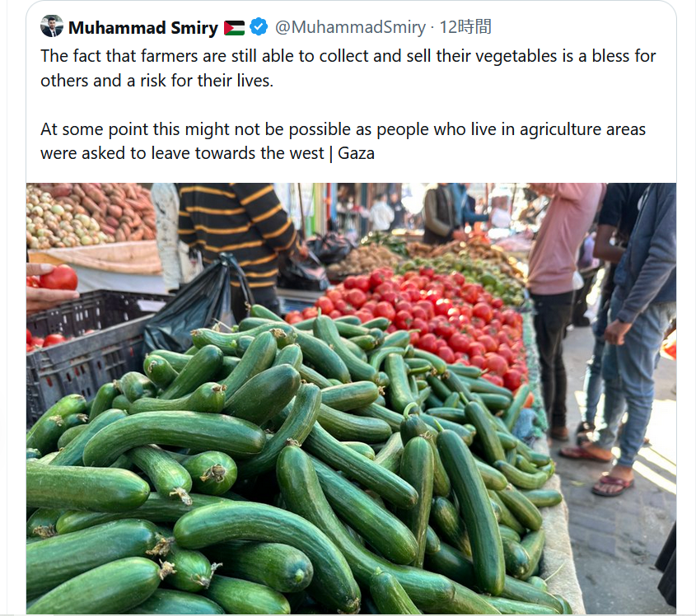Open the Muhammad Smiry display name link
Viewport: 696px width, 616px height.
[x=142, y=28]
